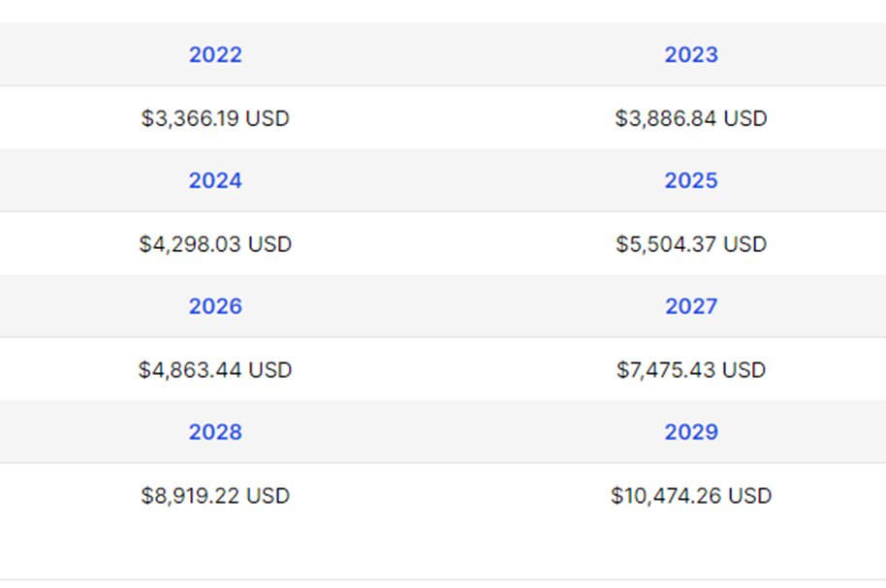Select the 2026 year link
Viewport: 886px width, 588px height.
coord(215,307)
